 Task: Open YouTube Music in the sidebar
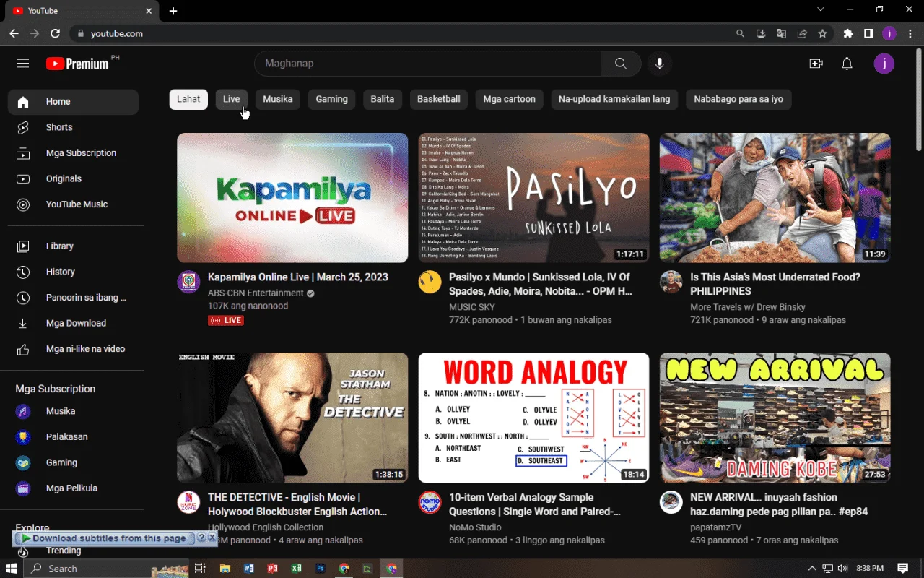pyautogui.click(x=73, y=204)
